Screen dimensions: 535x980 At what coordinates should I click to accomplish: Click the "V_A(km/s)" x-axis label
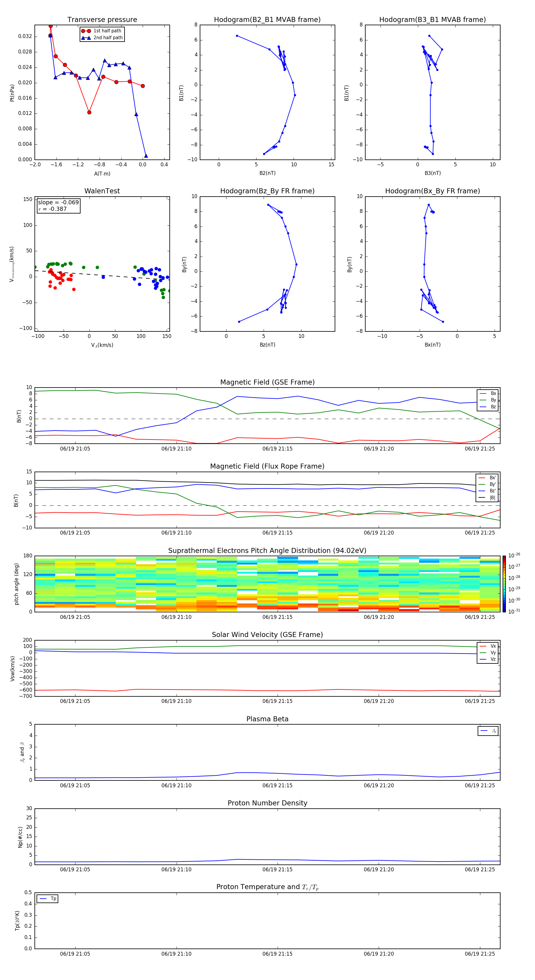(102, 345)
